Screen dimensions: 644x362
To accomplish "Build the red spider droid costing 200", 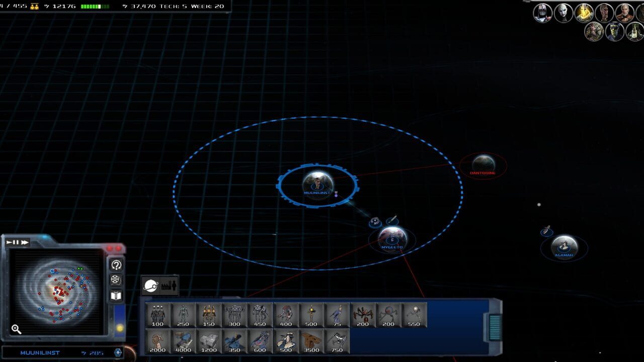I will (363, 315).
